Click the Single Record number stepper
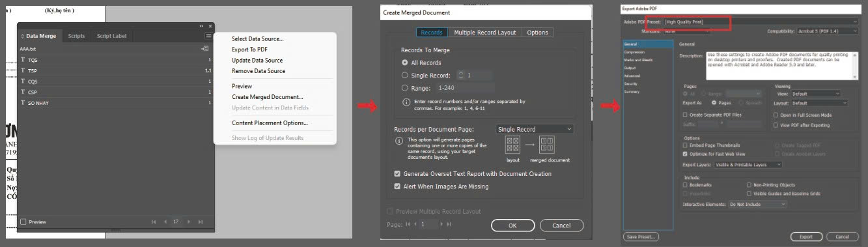868x247 pixels. (x=461, y=76)
